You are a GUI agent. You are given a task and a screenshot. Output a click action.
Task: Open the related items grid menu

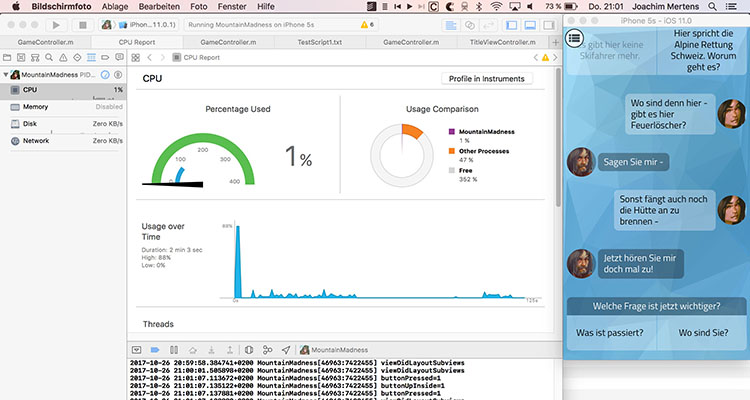tap(136, 57)
